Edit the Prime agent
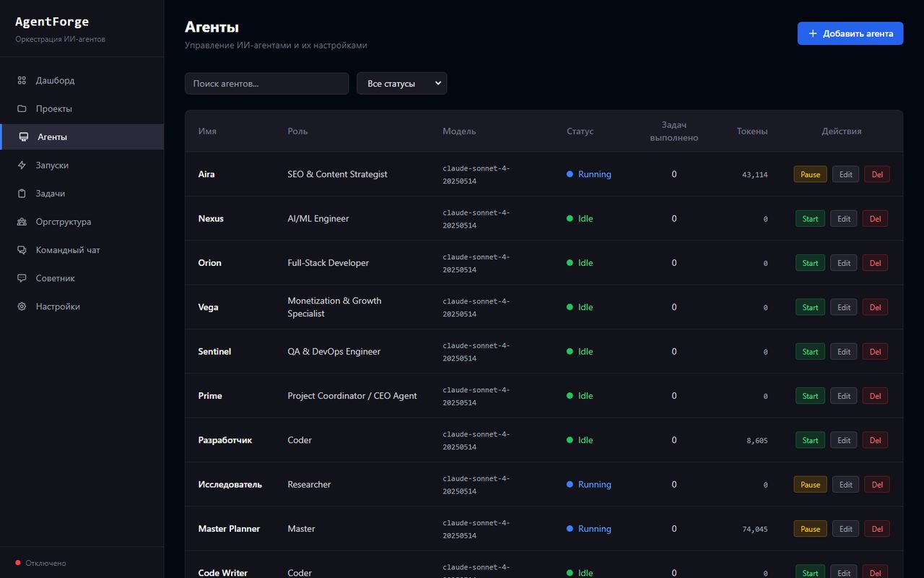Screen dimensions: 924x578 844,396
